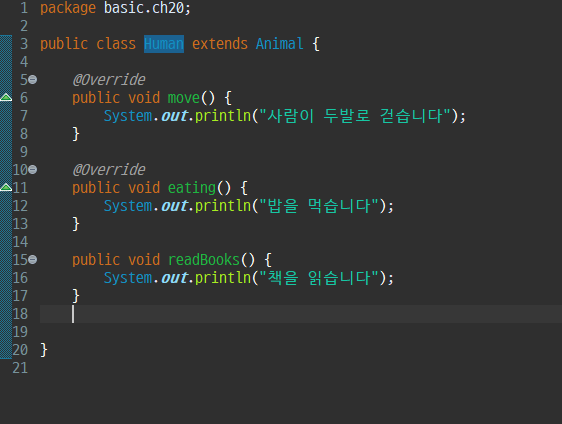Click the string "사람이 두발로 걷습니다"
Screen dimensions: 562x424
point(355,116)
